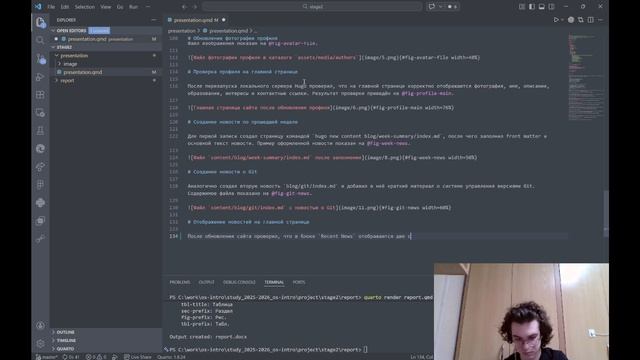Click the unsaved badge beside OPEN EDITORS
640x360 pixels.
pos(99,31)
